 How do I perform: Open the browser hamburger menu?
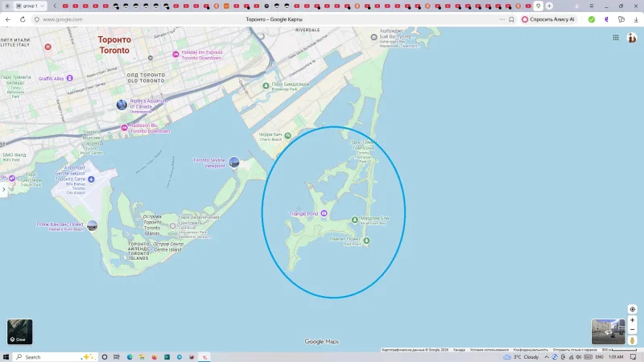pos(592,6)
